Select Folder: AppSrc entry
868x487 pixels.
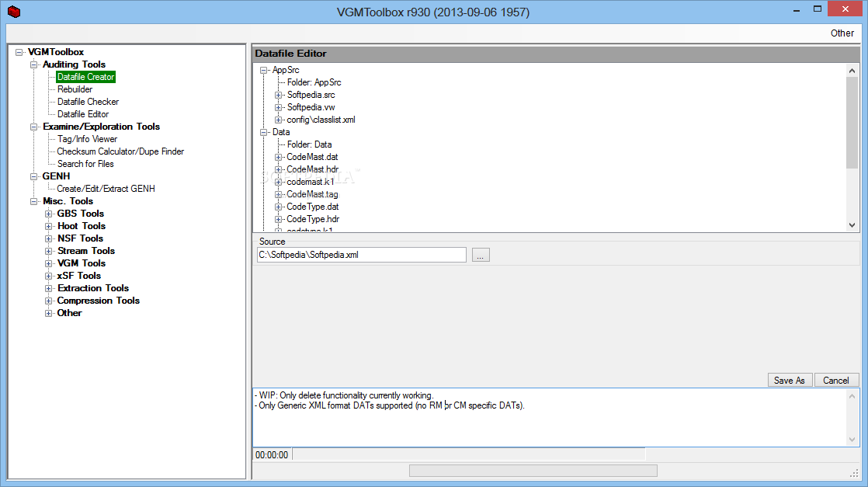point(314,82)
